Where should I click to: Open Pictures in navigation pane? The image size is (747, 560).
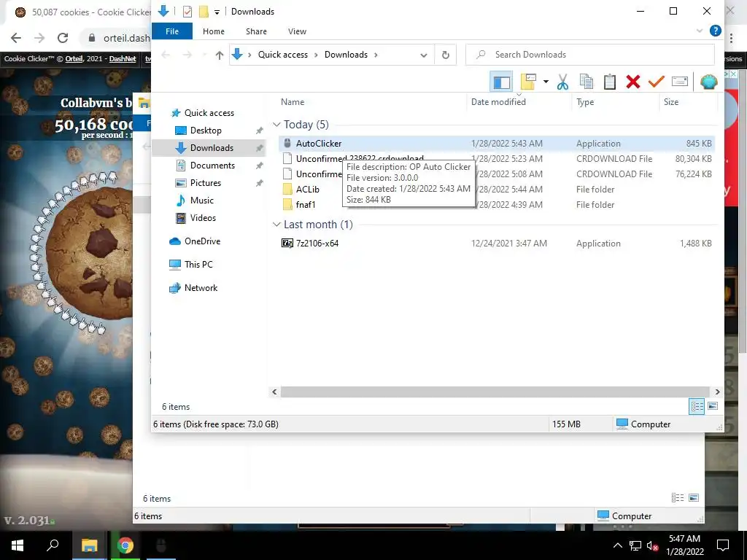click(205, 183)
